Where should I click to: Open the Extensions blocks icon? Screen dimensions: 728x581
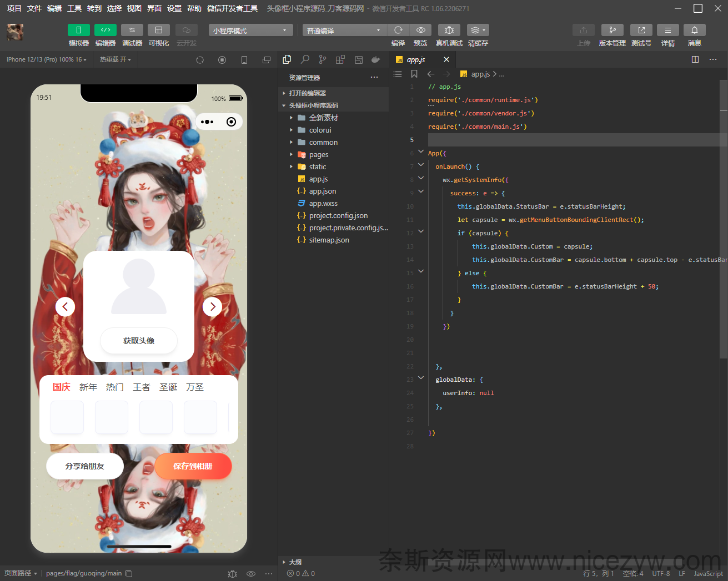pyautogui.click(x=340, y=59)
